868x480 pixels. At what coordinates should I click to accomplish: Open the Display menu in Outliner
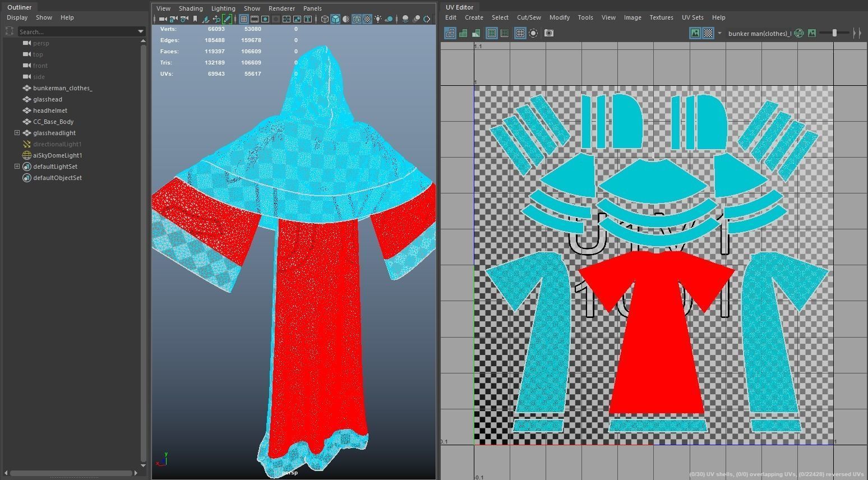(x=17, y=17)
